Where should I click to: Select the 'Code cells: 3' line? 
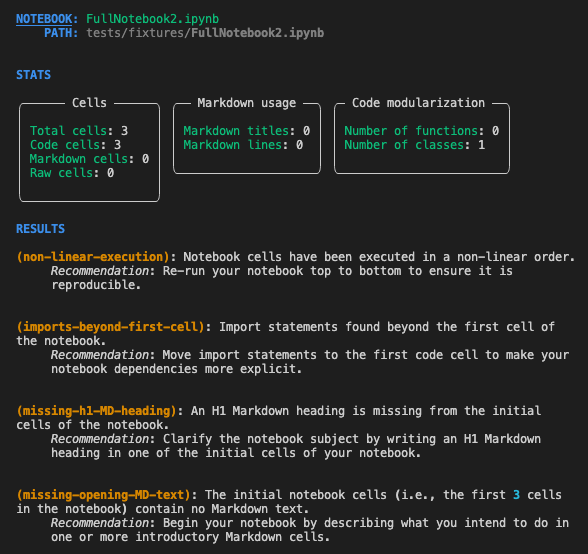tap(75, 145)
